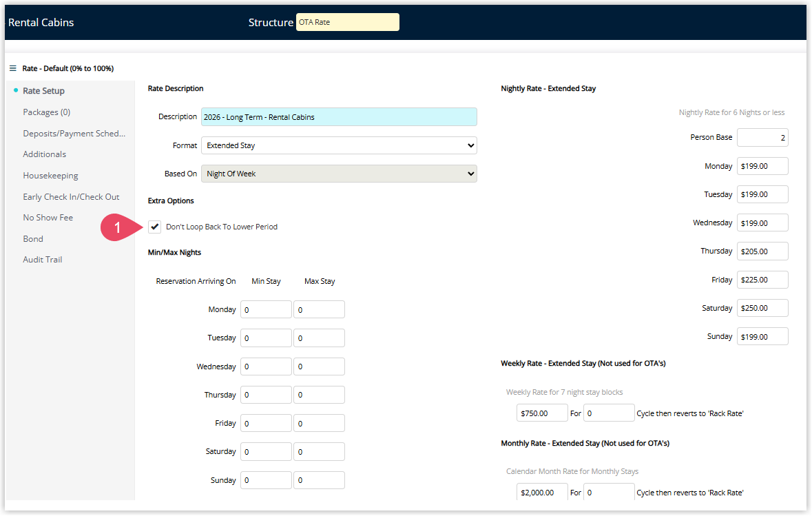Click Saturday Min Stay field
The height and width of the screenshot is (516, 812).
266,452
